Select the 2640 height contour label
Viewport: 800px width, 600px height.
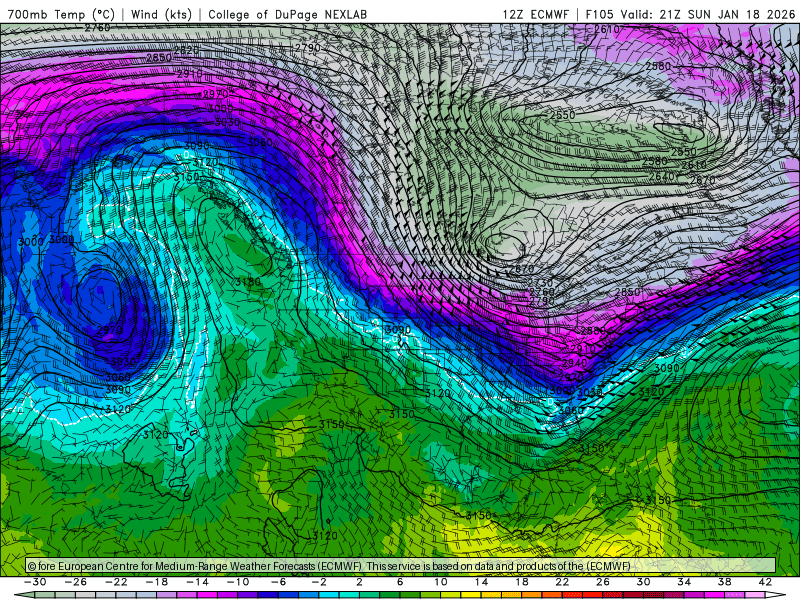[662, 177]
